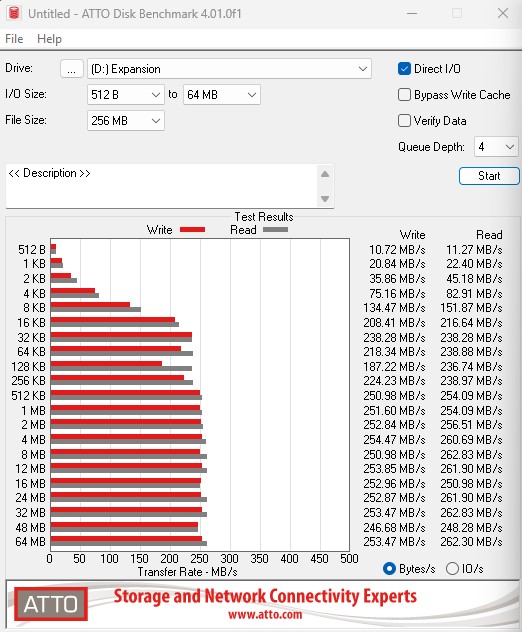The height and width of the screenshot is (632, 522).
Task: Click the Read column header in results
Action: pyautogui.click(x=489, y=235)
